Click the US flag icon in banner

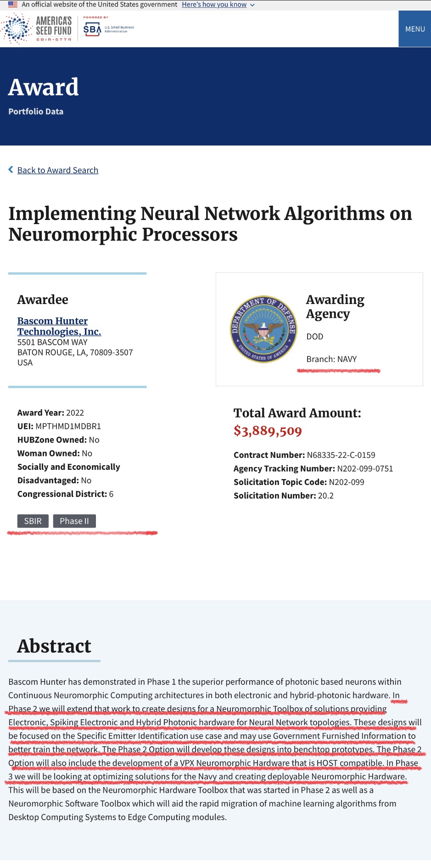[13, 5]
